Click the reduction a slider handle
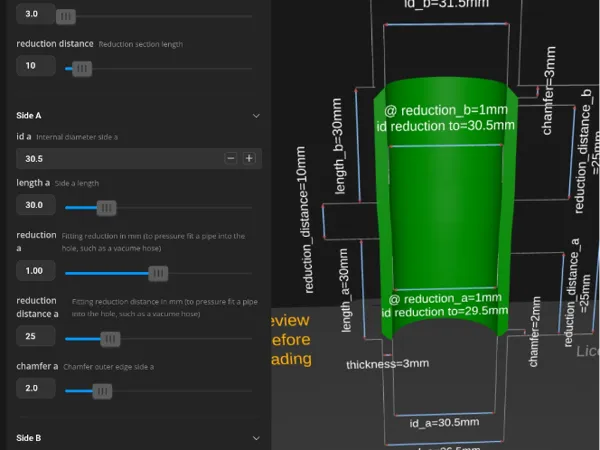 click(x=158, y=274)
